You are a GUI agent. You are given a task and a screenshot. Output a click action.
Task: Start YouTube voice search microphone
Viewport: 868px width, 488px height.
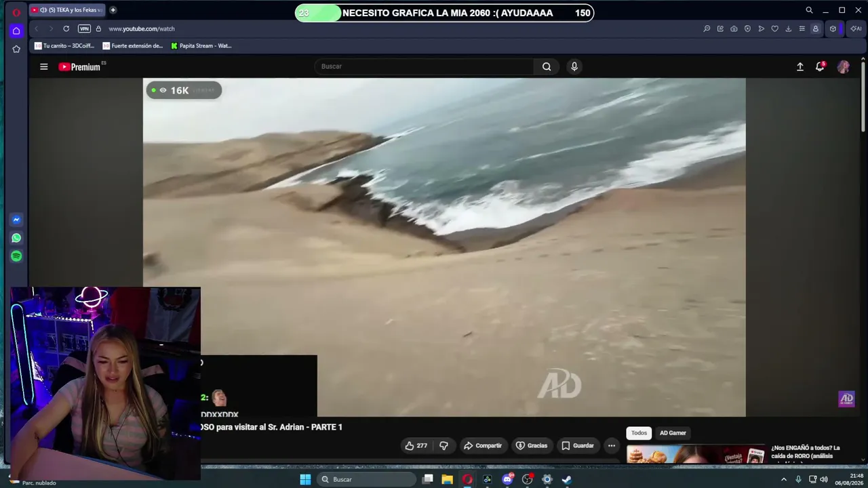point(574,66)
